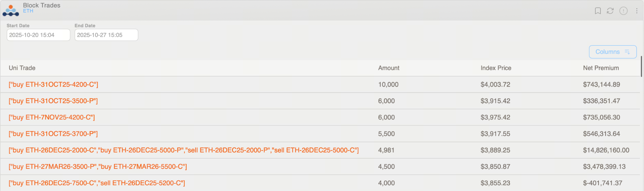This screenshot has height=191, width=644.
Task: Click the End Date input field
Action: point(106,35)
